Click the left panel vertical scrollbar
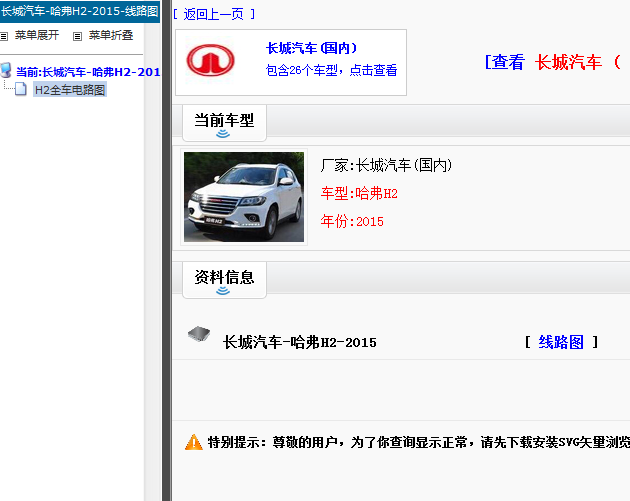The height and width of the screenshot is (501, 630). click(x=153, y=261)
